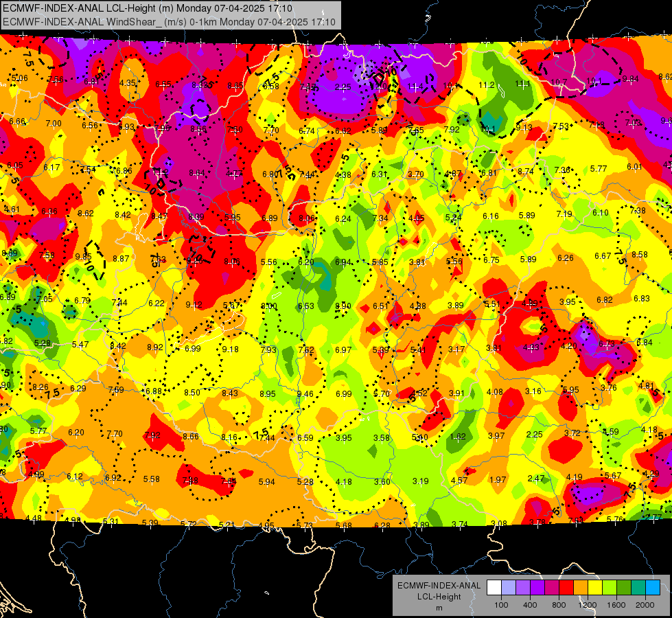Click the teal legend swatch
This screenshot has height=618, width=672.
click(x=638, y=588)
